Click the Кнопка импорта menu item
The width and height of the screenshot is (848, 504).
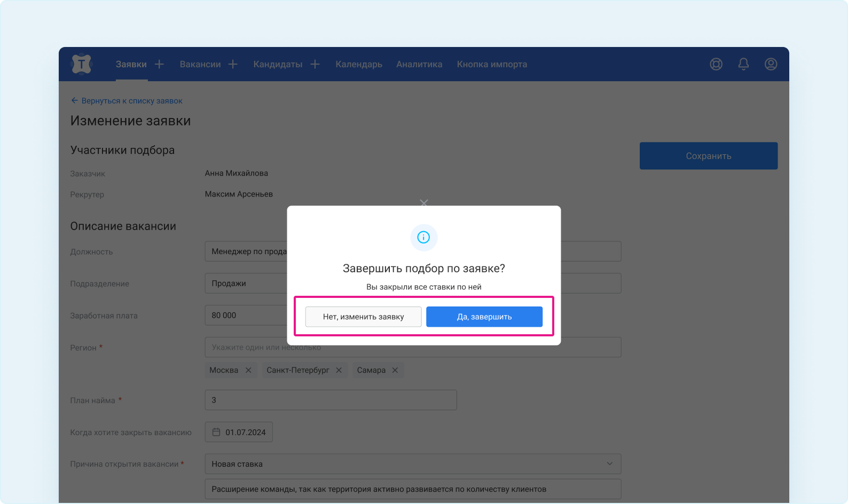[x=492, y=64]
